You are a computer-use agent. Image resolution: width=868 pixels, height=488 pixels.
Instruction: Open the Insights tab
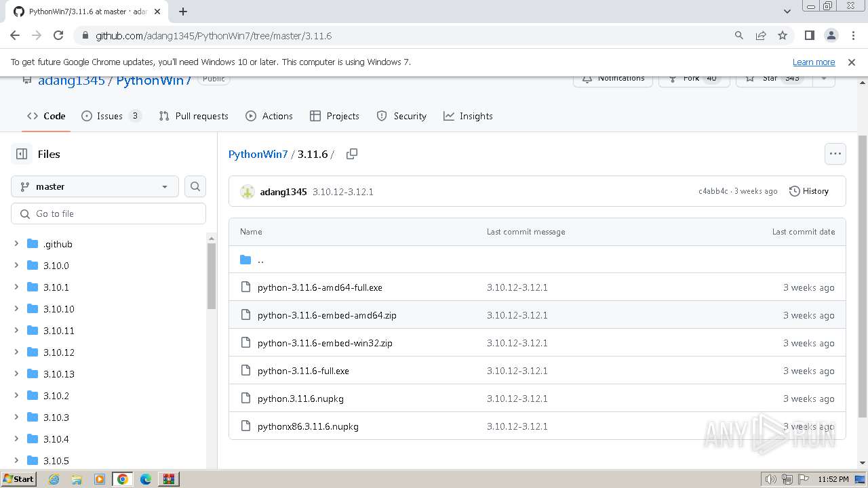pyautogui.click(x=468, y=116)
